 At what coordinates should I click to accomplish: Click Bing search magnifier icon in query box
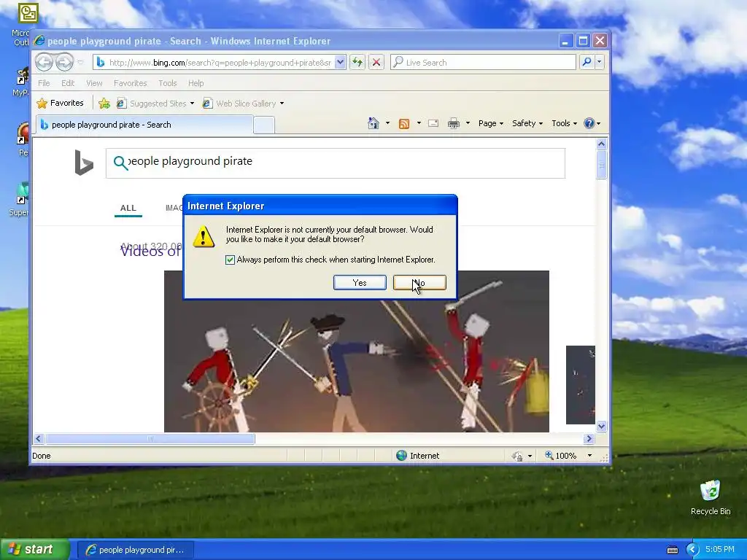coord(120,163)
